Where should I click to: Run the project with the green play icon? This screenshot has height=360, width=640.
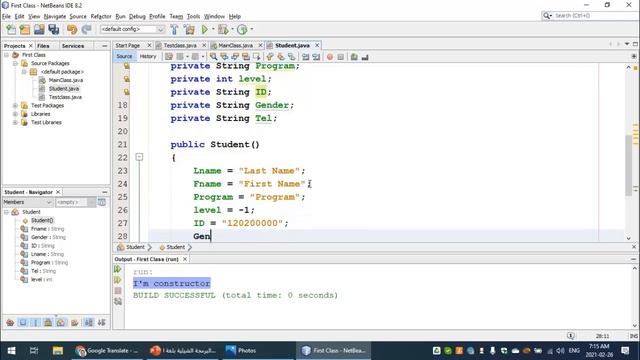(205, 29)
